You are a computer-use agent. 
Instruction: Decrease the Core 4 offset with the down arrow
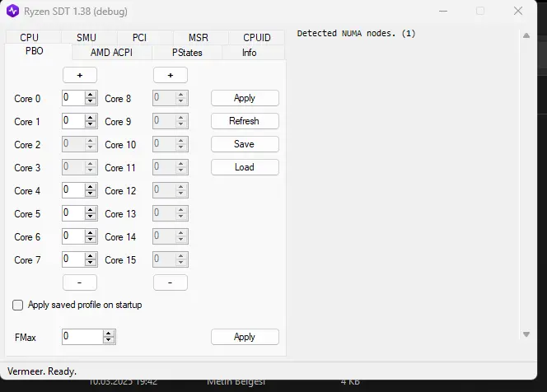[91, 194]
